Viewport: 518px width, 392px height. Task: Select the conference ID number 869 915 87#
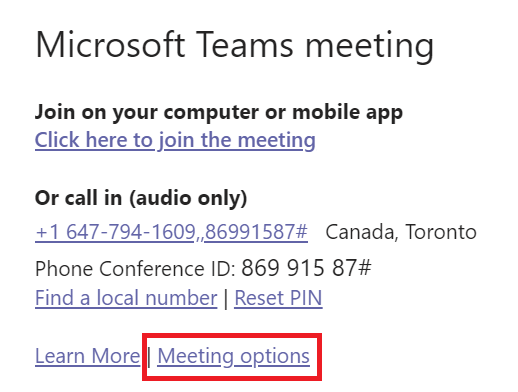[306, 268]
